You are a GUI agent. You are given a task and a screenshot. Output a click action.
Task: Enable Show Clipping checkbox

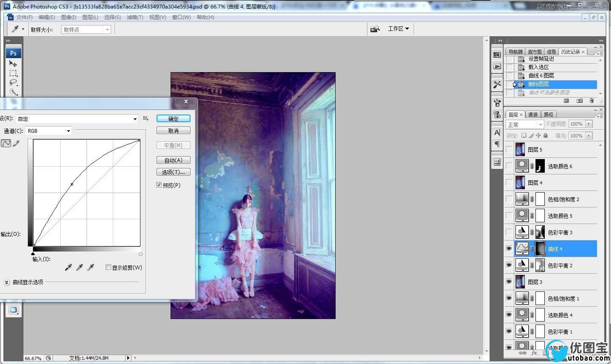pyautogui.click(x=108, y=267)
